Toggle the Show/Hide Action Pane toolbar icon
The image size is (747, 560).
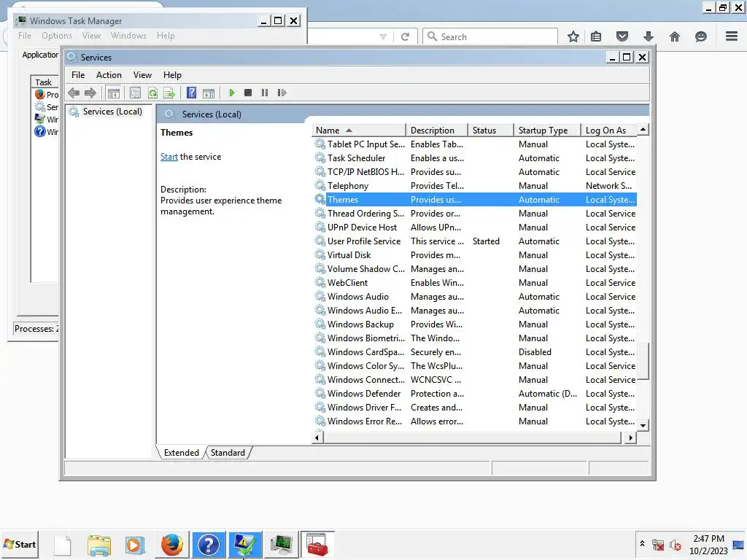(209, 93)
